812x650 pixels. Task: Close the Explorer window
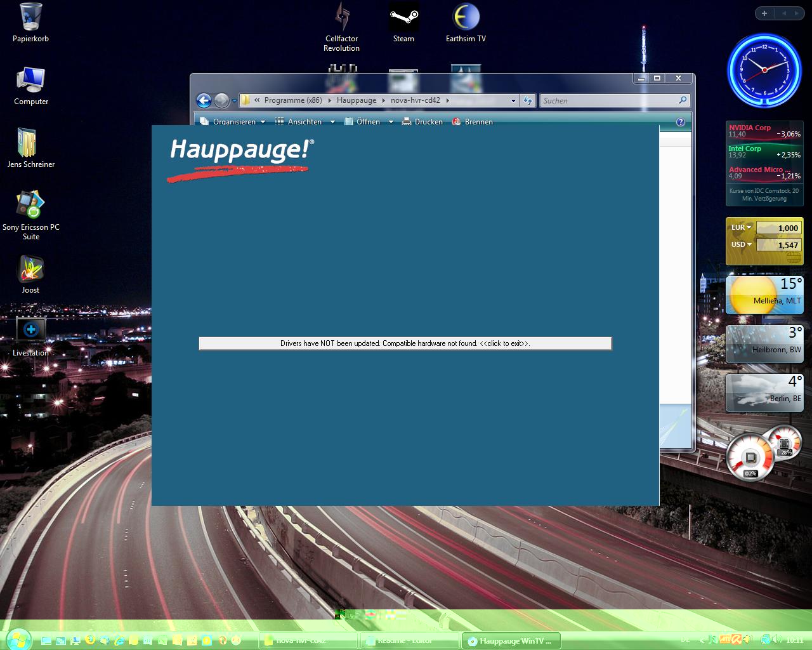pos(678,78)
